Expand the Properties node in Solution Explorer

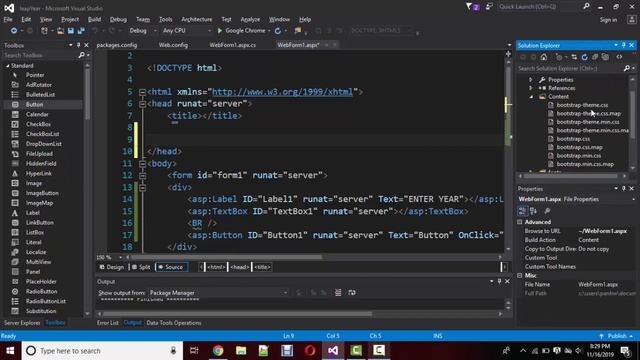531,80
